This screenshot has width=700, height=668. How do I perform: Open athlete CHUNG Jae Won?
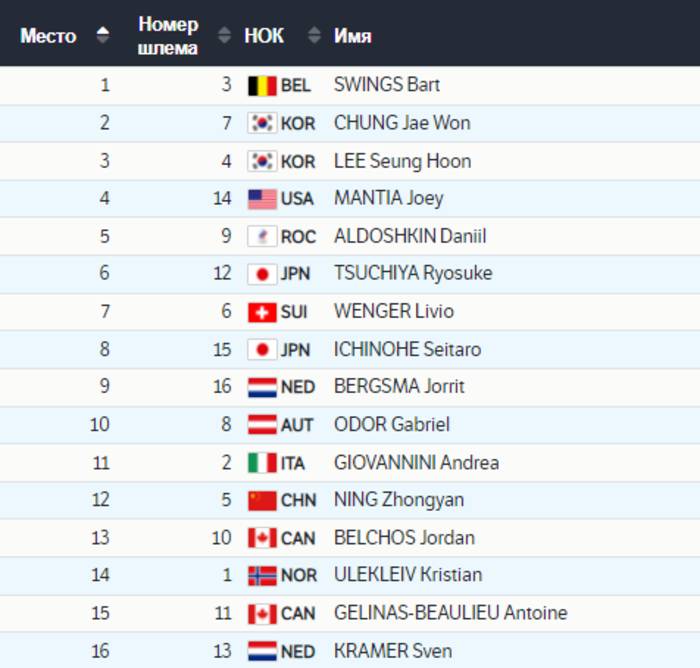tap(402, 123)
